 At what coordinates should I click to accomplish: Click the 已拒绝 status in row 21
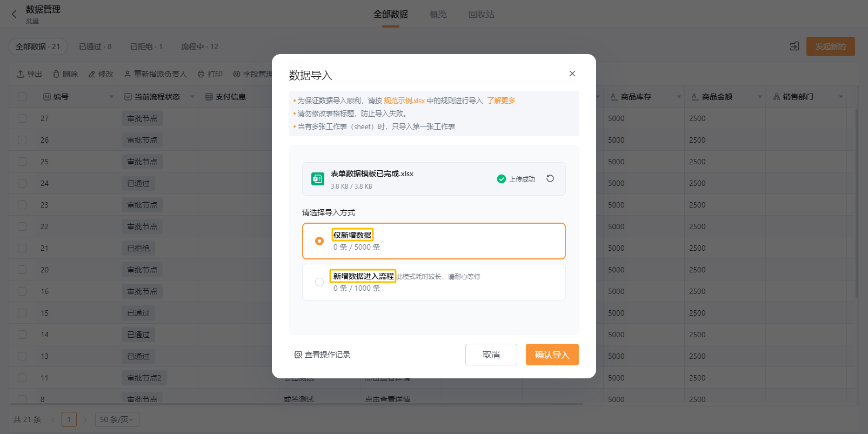click(x=138, y=248)
